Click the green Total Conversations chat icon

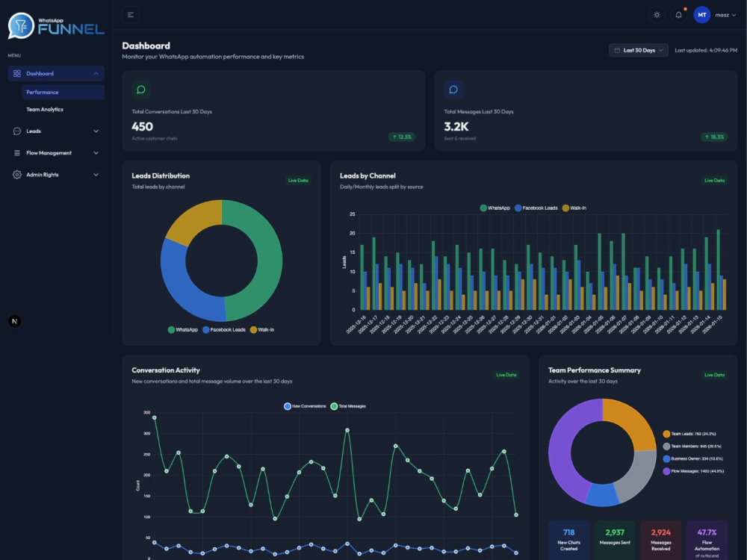click(141, 90)
